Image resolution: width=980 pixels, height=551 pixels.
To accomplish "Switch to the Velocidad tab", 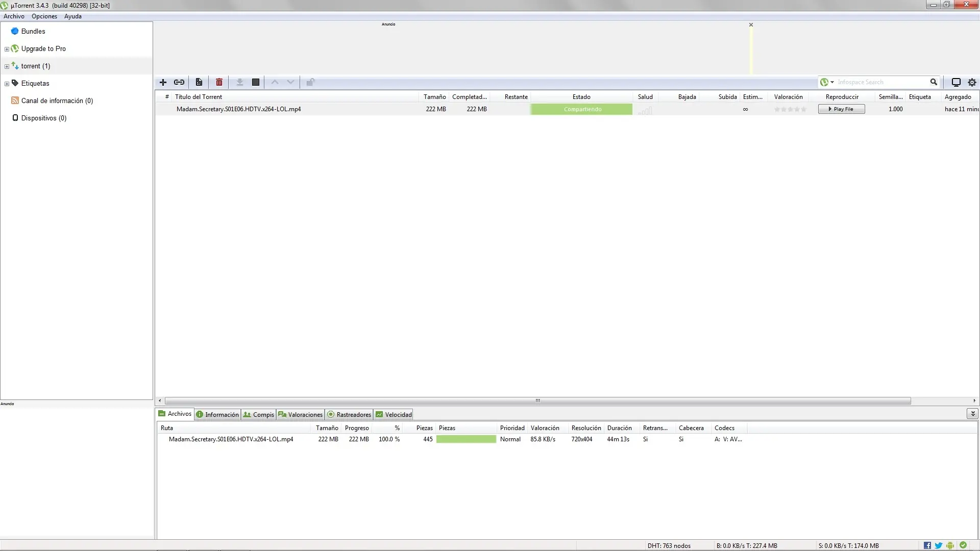I will [x=394, y=414].
